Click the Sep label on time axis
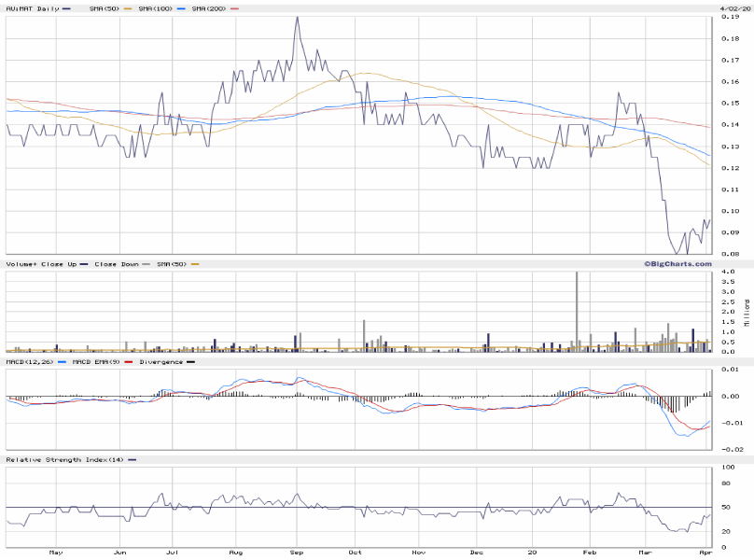Image resolution: width=754 pixels, height=560 pixels. click(x=296, y=551)
